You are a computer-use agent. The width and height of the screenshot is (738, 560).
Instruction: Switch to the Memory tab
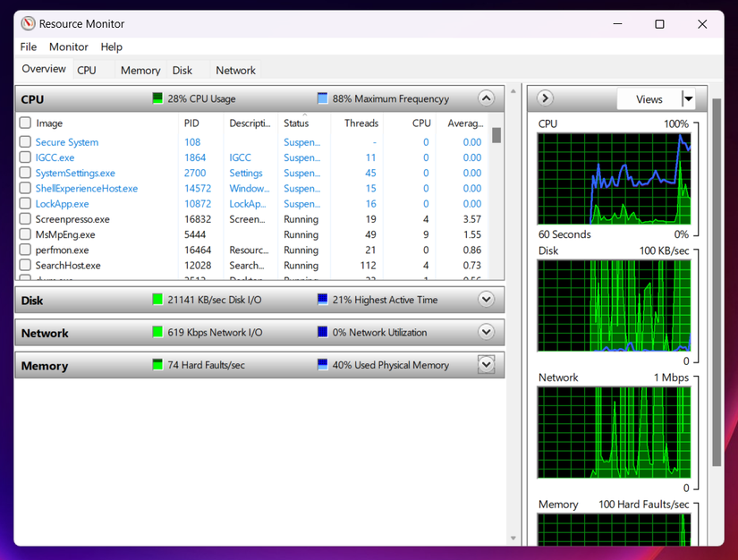point(140,70)
